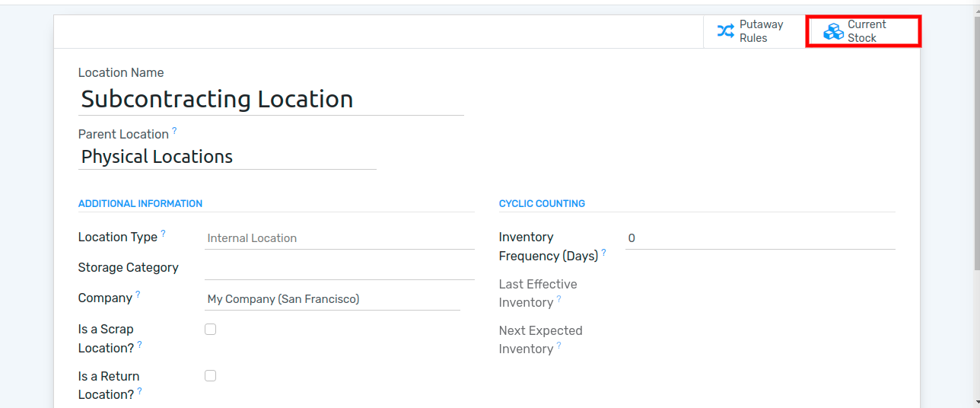Enable the Is a Scrap Location checkbox
The image size is (980, 408).
211,330
